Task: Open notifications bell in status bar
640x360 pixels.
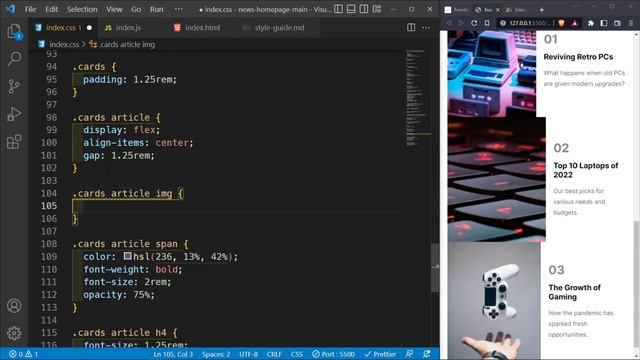Action: (x=427, y=354)
